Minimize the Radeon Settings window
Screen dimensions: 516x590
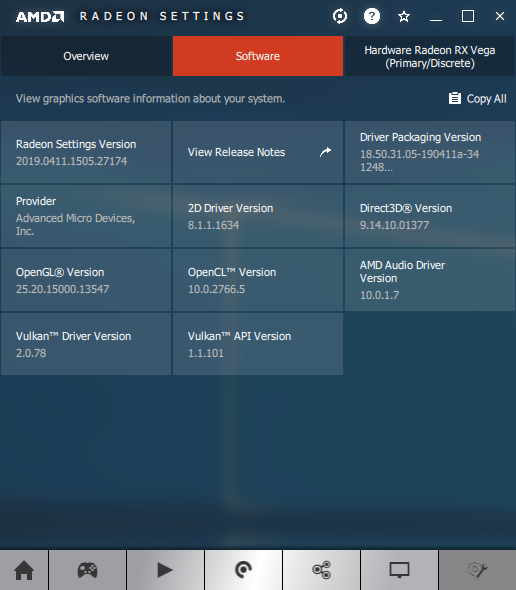436,19
